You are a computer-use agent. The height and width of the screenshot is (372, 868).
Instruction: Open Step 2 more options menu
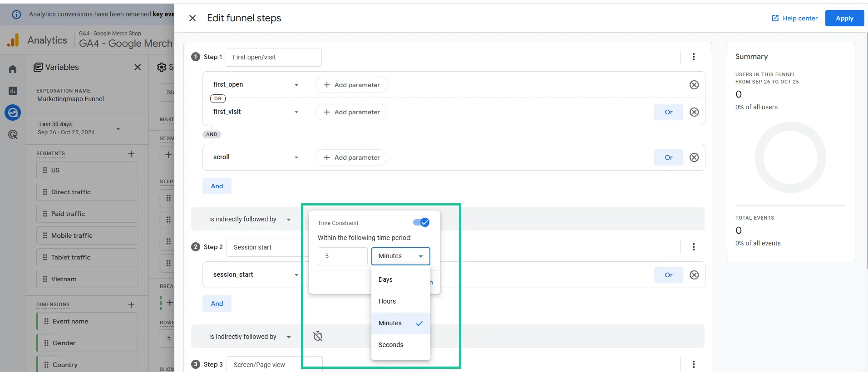[694, 247]
